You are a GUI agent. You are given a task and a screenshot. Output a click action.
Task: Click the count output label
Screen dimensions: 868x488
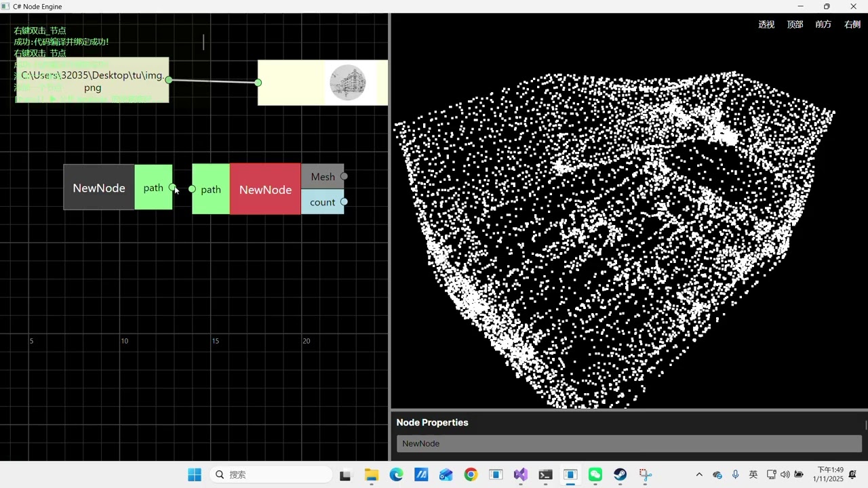[x=322, y=202]
